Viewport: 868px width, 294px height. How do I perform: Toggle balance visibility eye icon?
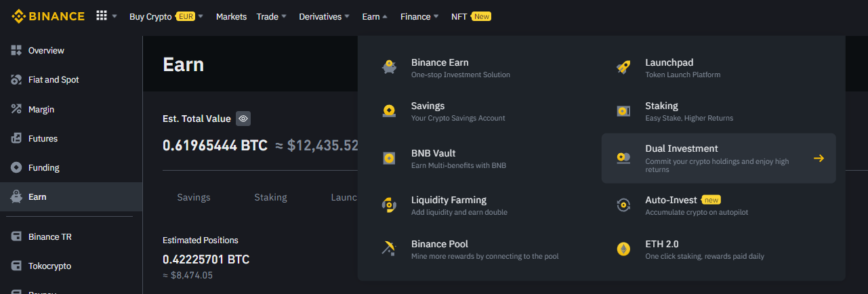[x=244, y=119]
